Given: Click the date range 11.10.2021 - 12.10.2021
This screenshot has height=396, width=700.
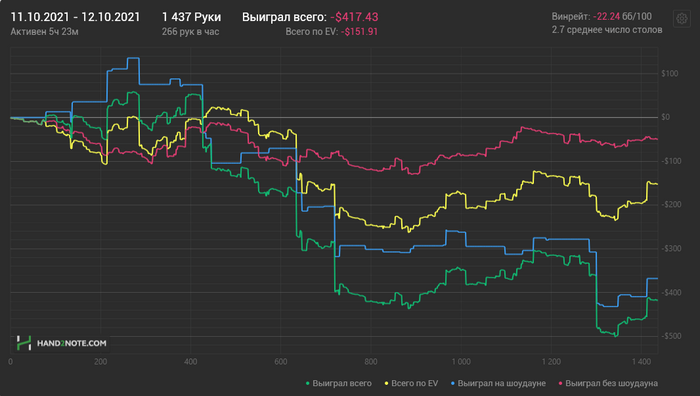Looking at the screenshot, I should [75, 17].
